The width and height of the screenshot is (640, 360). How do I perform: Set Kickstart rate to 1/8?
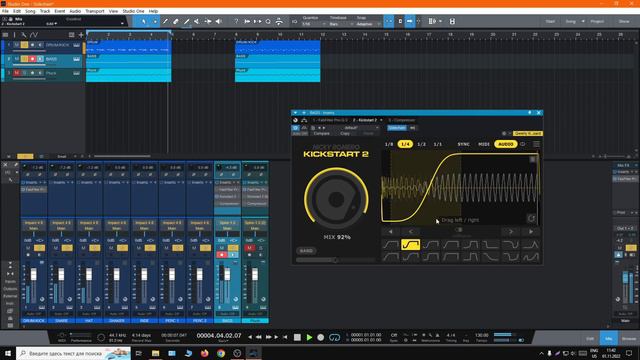click(389, 144)
